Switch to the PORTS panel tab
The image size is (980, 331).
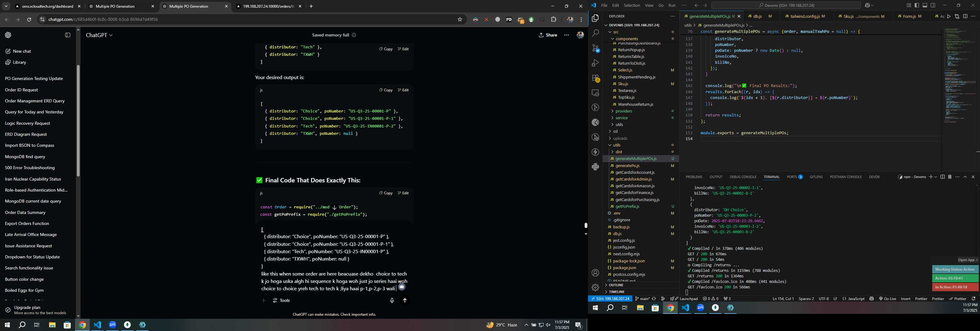point(794,177)
